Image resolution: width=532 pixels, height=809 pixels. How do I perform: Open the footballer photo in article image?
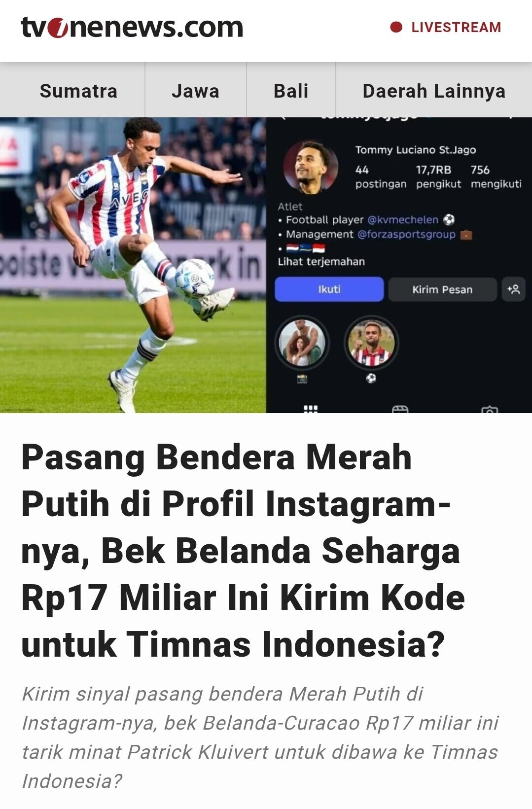point(133,265)
